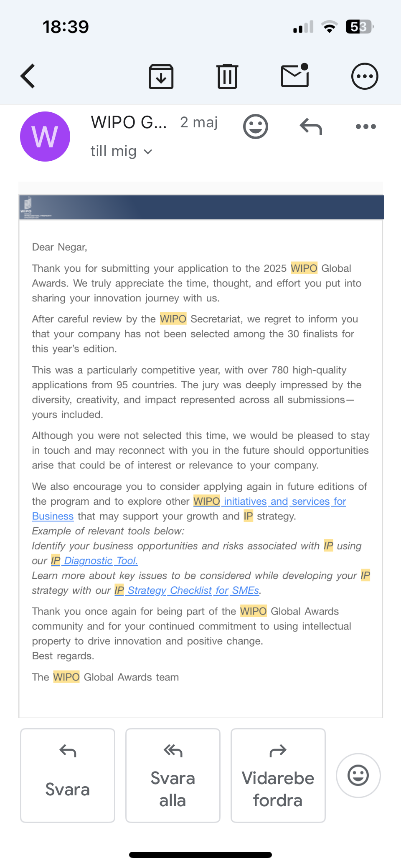
Task: Add an emoji reaction next to the date
Action: pyautogui.click(x=256, y=127)
